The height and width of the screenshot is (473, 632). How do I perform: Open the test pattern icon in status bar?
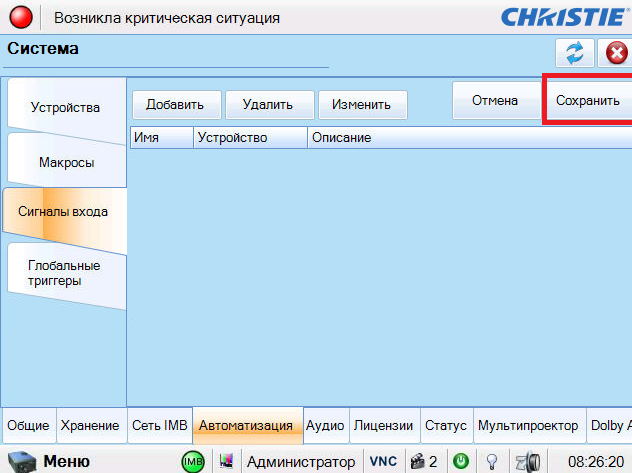click(227, 461)
